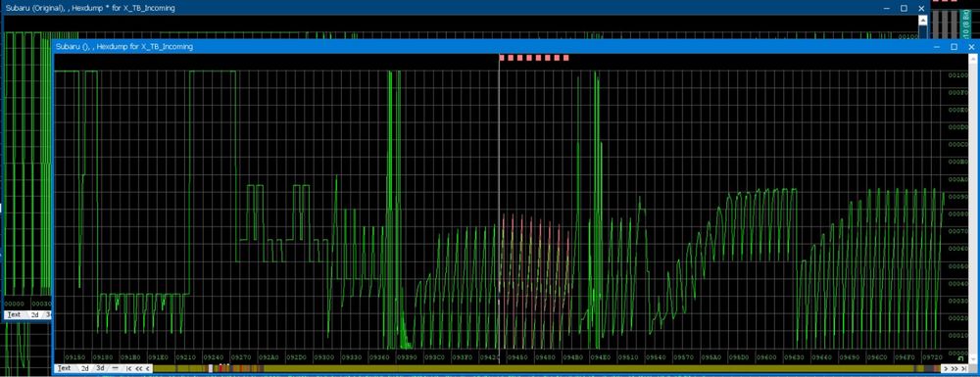Click address label 09300 on the axis

[323, 357]
